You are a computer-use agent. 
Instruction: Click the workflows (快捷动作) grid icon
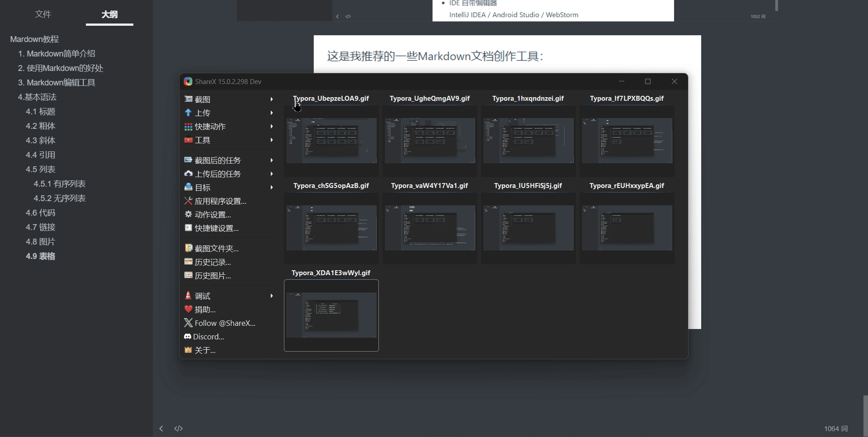tap(189, 127)
